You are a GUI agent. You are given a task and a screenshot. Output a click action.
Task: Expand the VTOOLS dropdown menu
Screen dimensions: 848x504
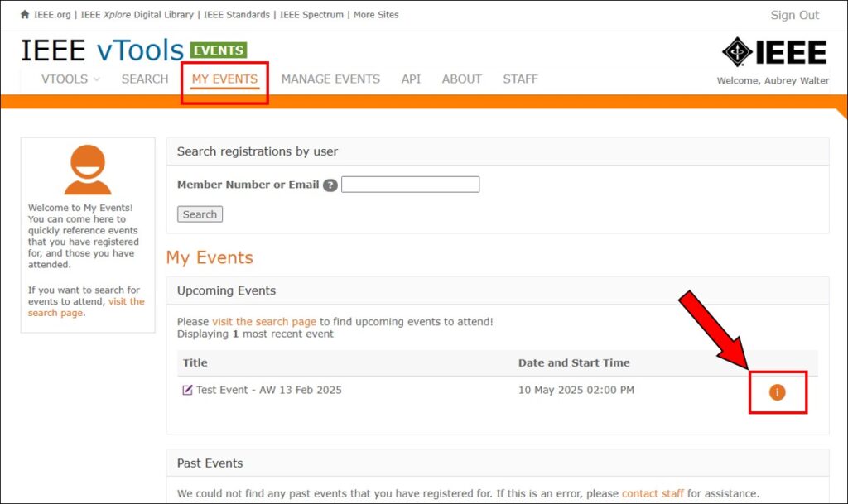coord(70,79)
